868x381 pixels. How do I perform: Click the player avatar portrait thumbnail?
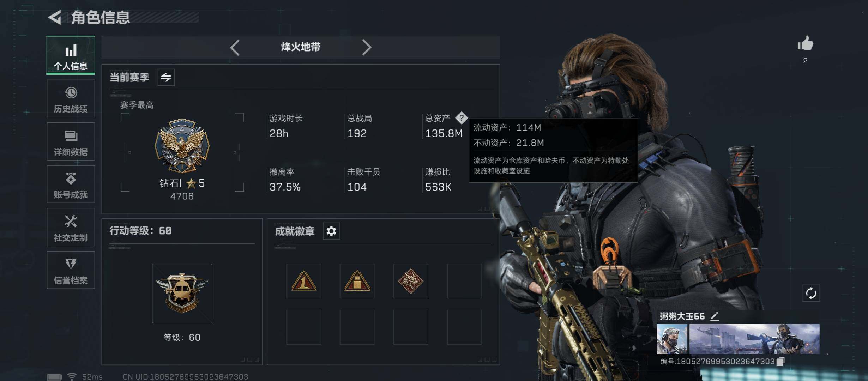tap(672, 339)
